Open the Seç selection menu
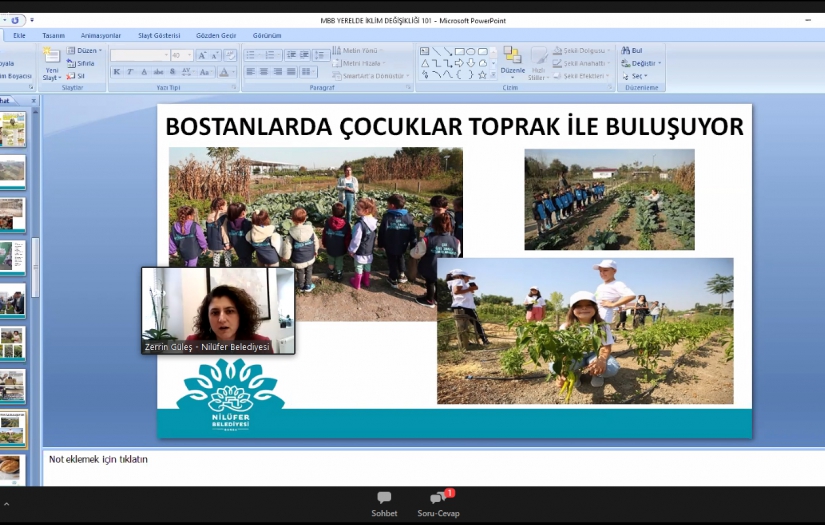 tap(634, 76)
